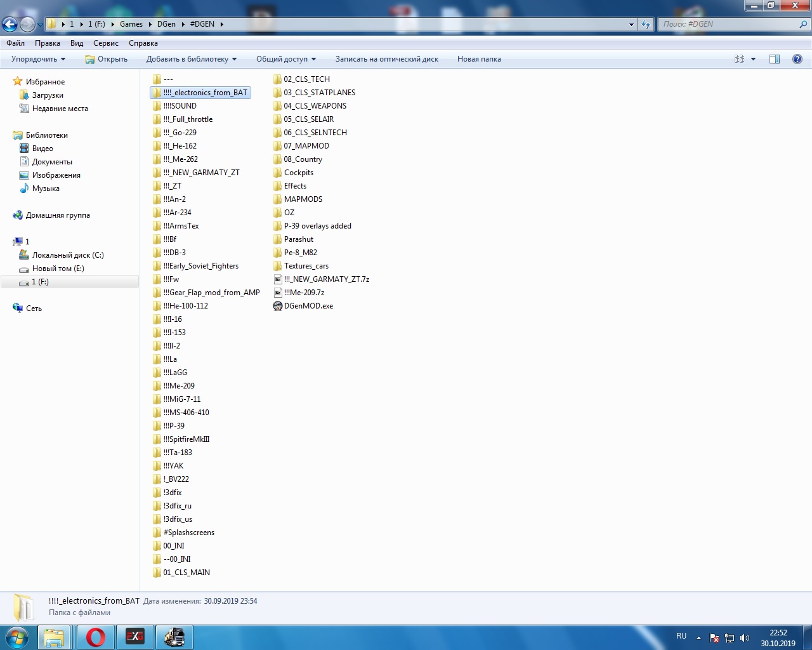
Task: Open the Файл menu
Action: point(16,43)
